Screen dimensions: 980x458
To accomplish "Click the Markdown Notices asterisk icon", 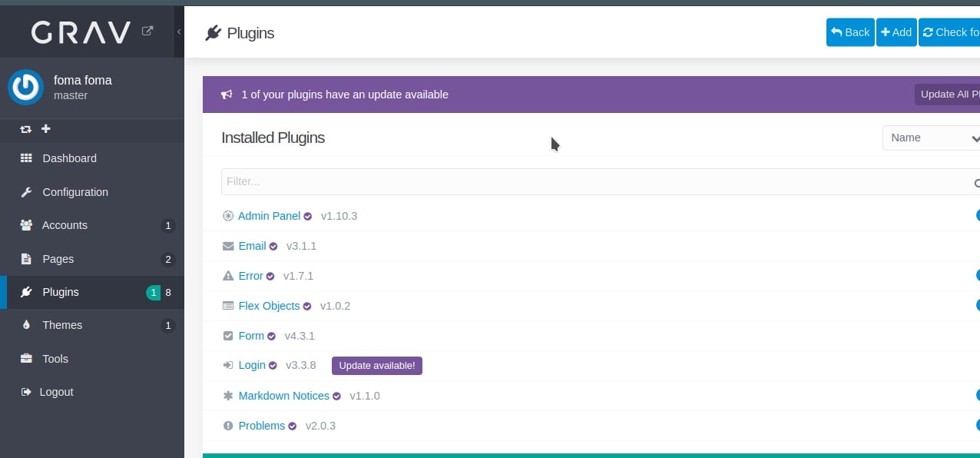I will click(x=228, y=396).
